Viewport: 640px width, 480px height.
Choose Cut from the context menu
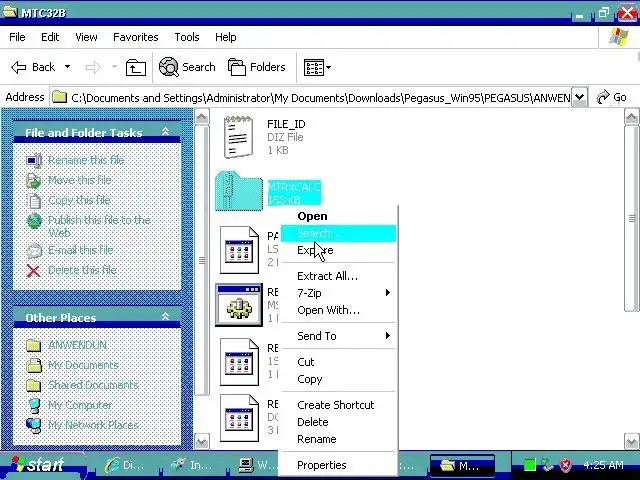tap(338, 362)
